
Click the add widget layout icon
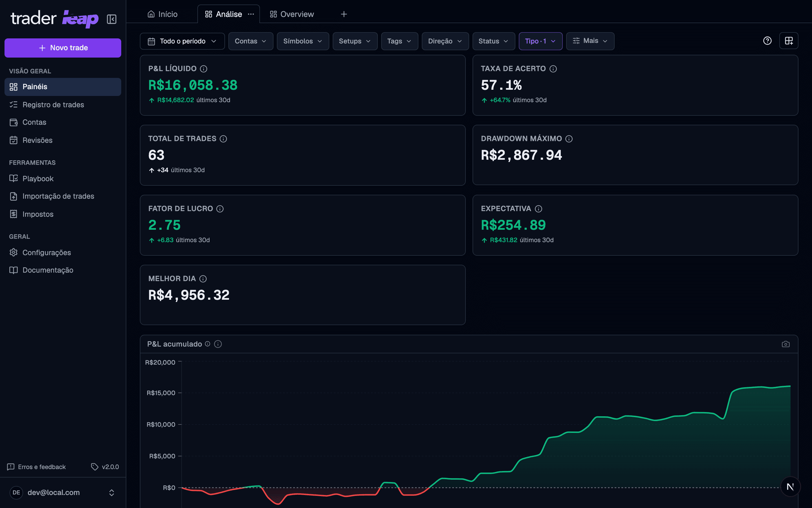(x=789, y=41)
